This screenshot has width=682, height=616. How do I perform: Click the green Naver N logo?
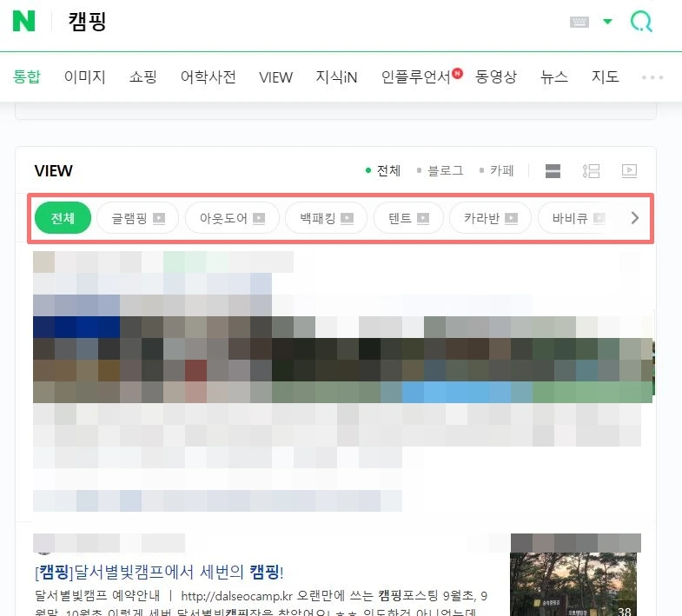[23, 21]
